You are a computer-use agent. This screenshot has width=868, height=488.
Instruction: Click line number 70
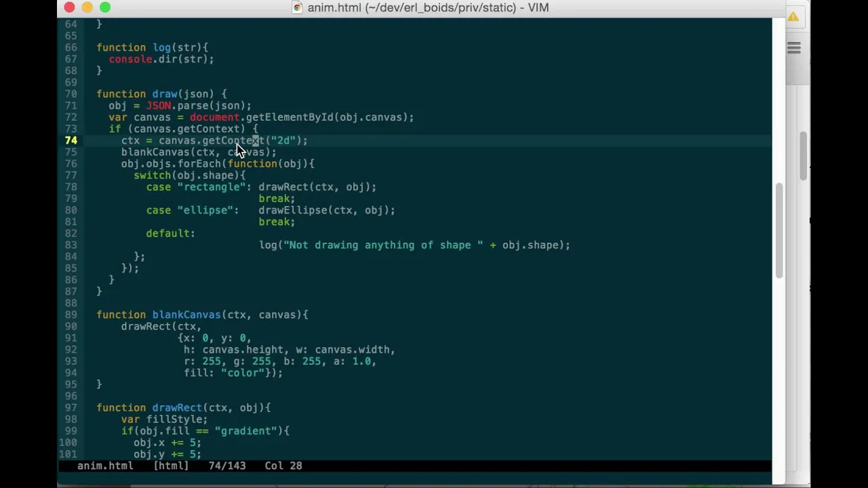click(71, 94)
